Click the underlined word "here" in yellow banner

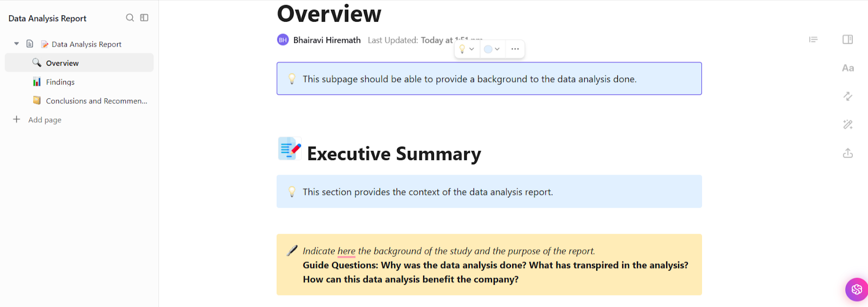346,251
